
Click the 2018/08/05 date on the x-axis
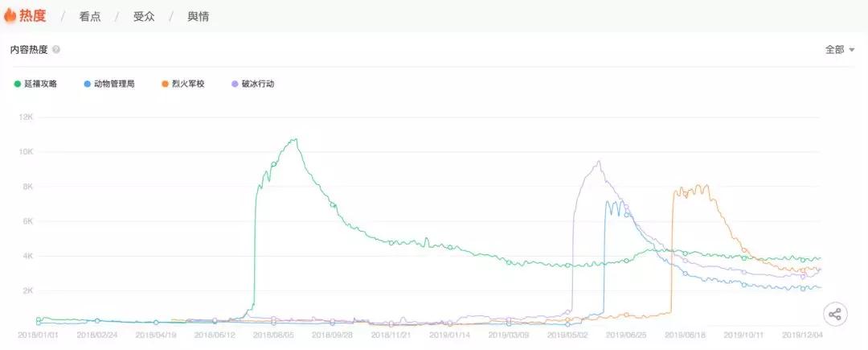[x=272, y=335]
